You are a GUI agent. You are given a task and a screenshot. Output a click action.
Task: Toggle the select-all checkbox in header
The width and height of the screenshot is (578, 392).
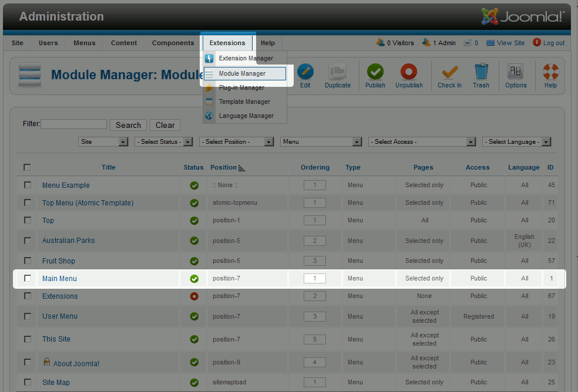click(x=27, y=167)
